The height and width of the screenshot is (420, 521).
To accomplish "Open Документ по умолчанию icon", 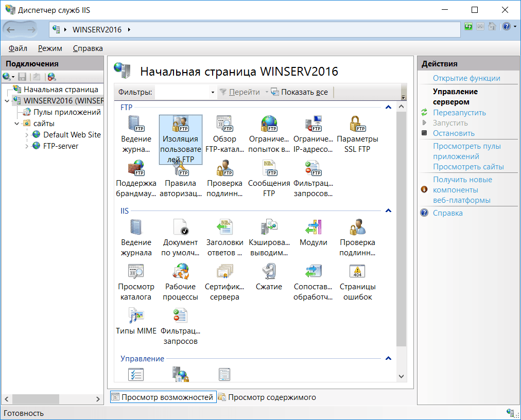I will click(180, 227).
